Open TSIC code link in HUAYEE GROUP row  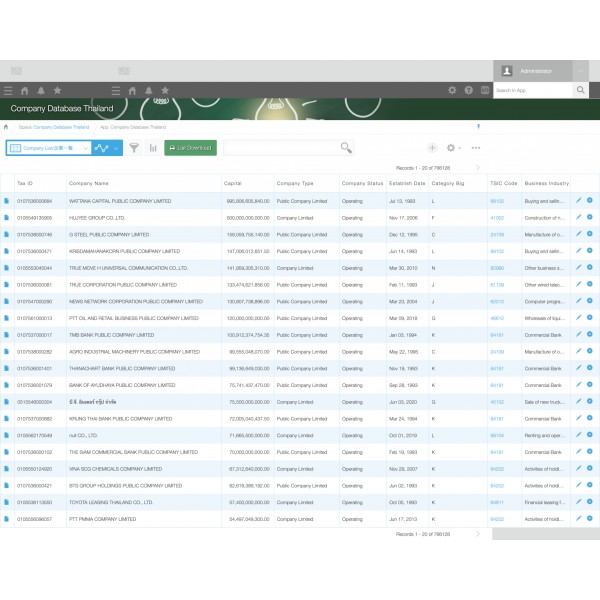(x=497, y=218)
